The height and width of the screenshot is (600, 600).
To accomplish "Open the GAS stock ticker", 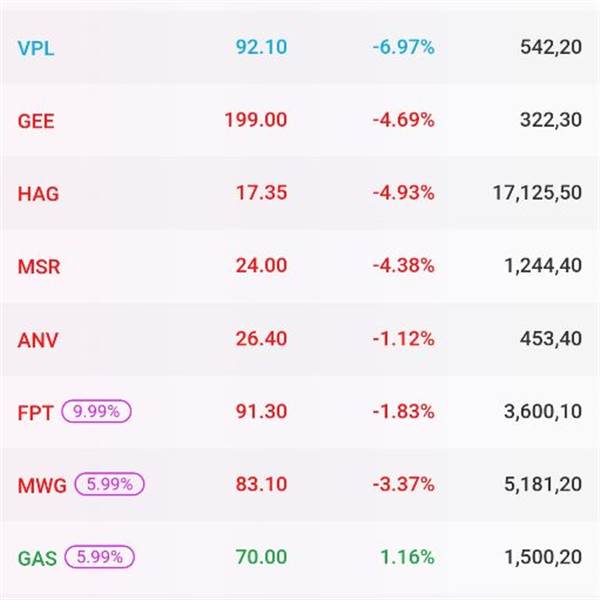I will (37, 558).
